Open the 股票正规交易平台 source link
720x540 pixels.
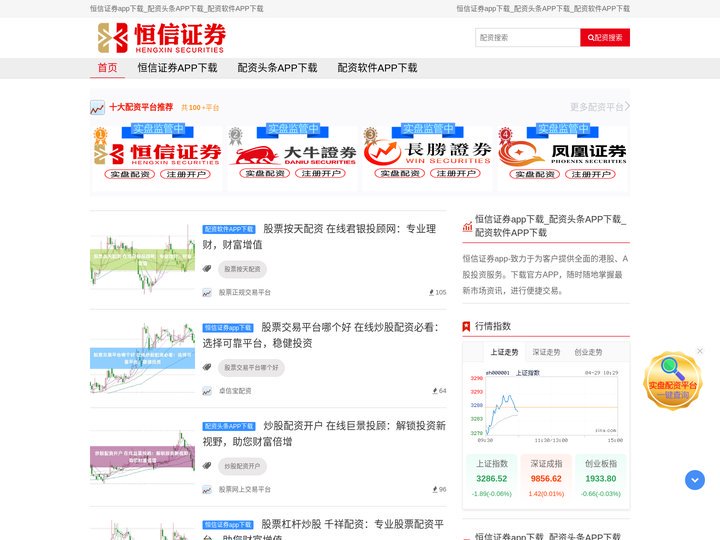pos(245,292)
